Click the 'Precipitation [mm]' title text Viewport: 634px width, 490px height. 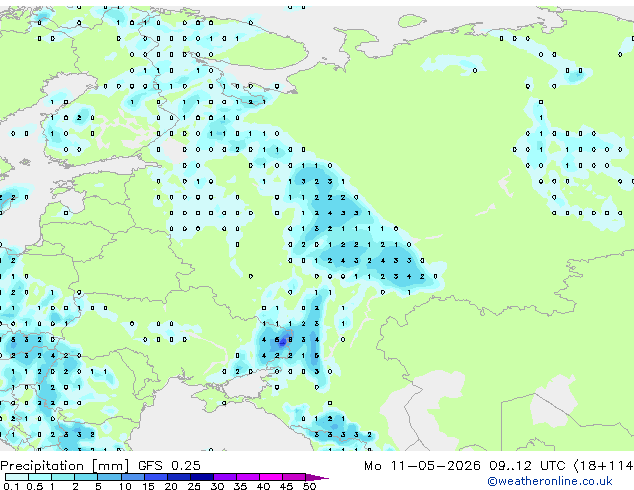(x=65, y=466)
